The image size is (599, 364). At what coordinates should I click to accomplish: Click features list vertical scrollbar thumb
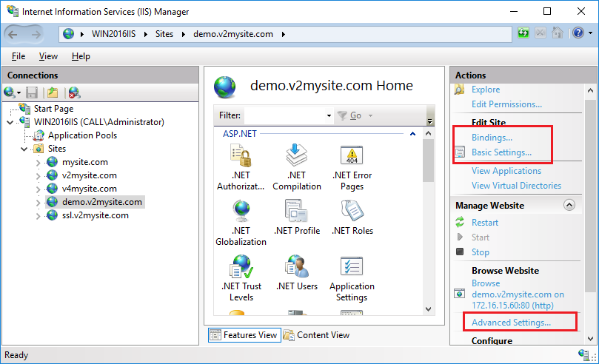pos(428,161)
